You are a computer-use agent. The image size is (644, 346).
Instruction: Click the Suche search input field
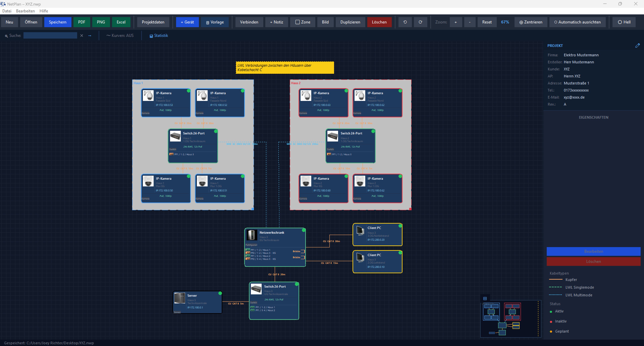click(x=50, y=36)
